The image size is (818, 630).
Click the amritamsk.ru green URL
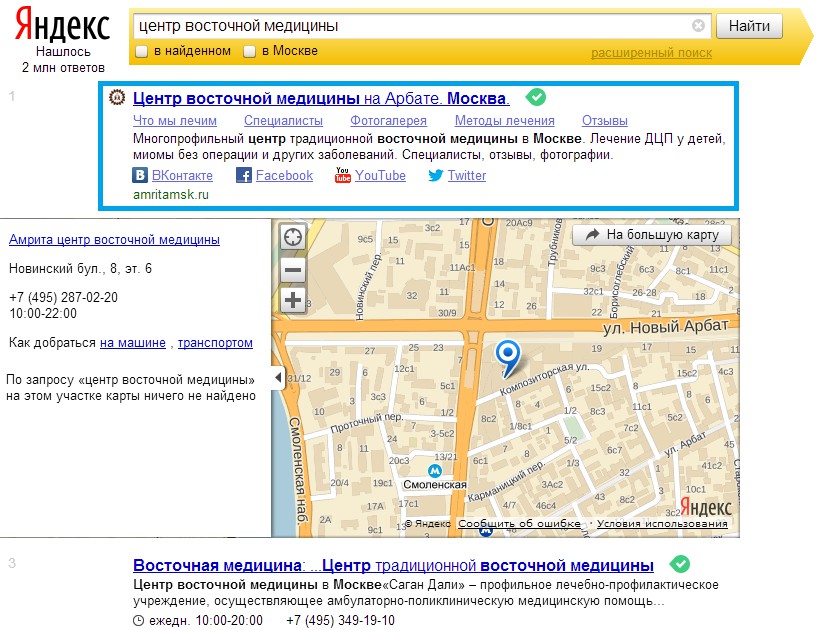click(x=171, y=195)
